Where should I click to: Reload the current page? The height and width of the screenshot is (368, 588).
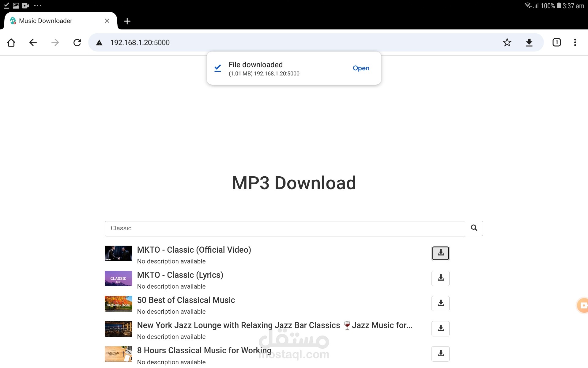point(77,42)
